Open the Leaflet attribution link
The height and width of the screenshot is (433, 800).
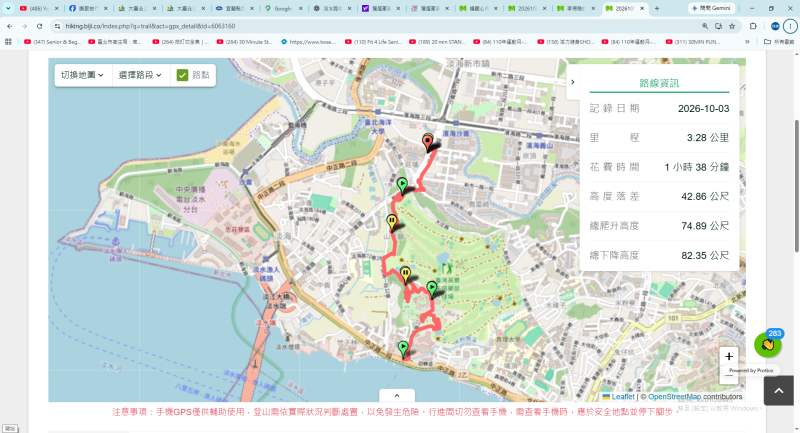623,396
